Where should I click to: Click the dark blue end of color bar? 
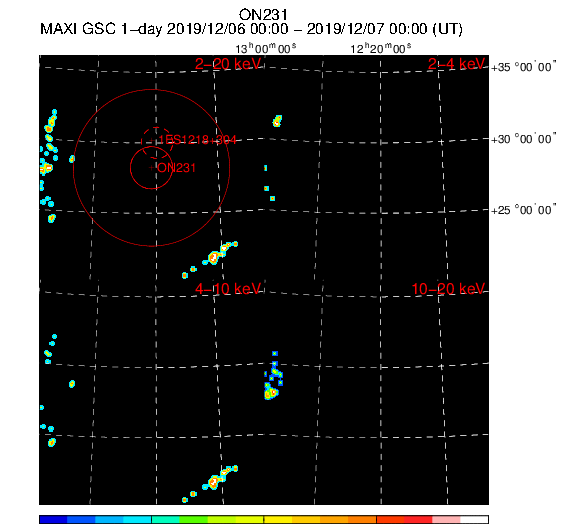53,519
